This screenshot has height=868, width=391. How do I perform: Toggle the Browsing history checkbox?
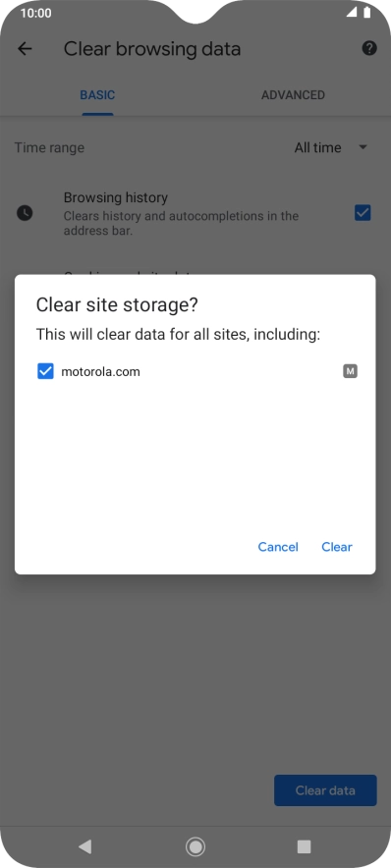(363, 213)
